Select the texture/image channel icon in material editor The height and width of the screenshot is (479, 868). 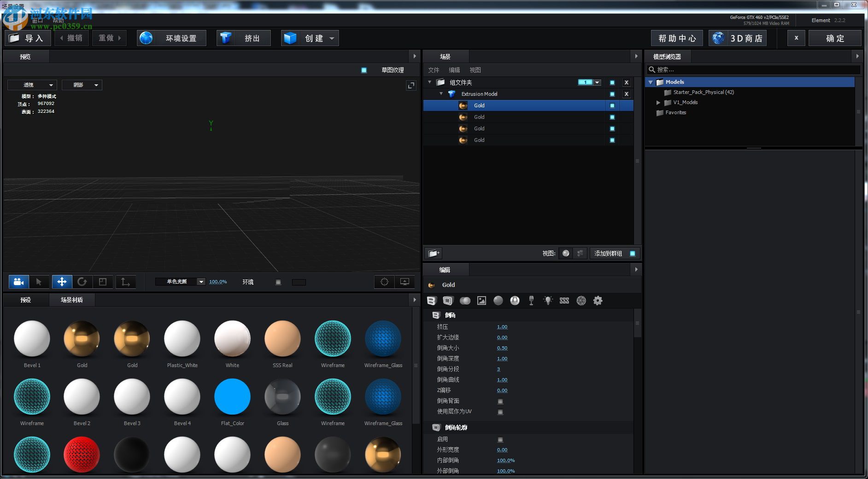(x=482, y=300)
